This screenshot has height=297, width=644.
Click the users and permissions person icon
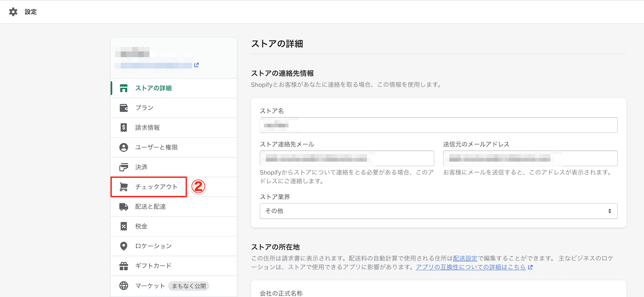pyautogui.click(x=124, y=148)
